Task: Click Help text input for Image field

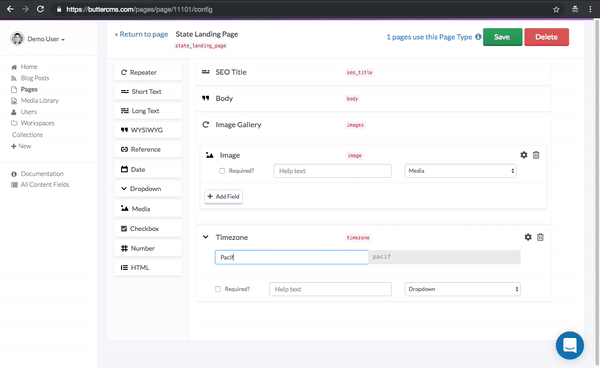Action: [333, 171]
